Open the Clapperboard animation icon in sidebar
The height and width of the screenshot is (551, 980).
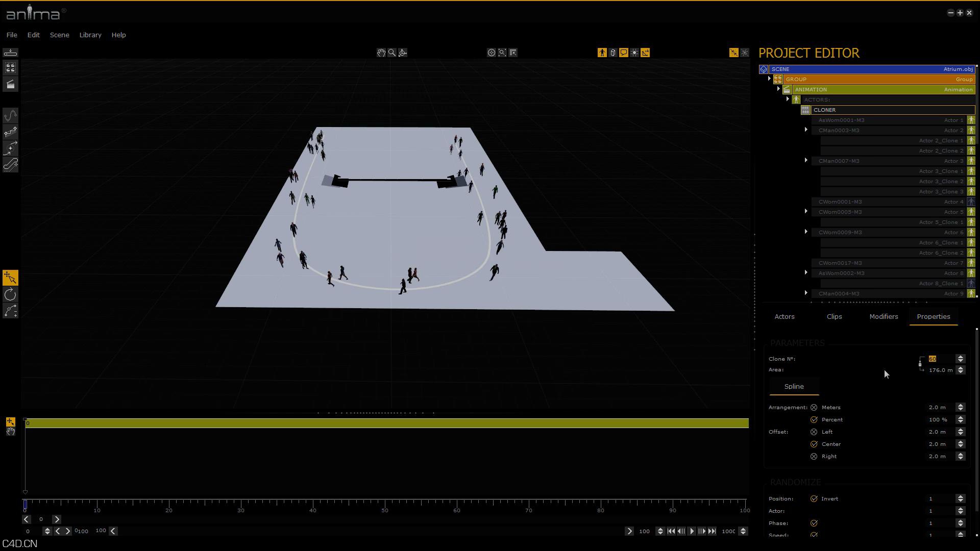click(10, 84)
